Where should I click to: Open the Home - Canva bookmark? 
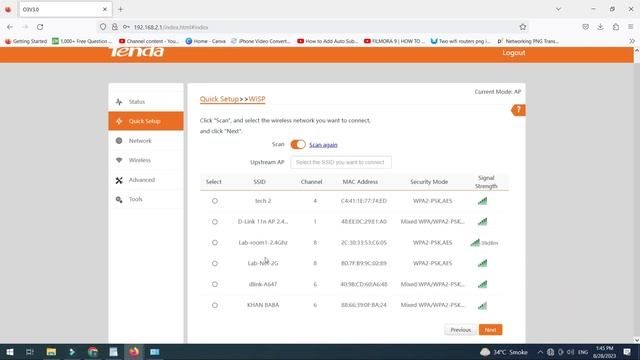point(206,41)
